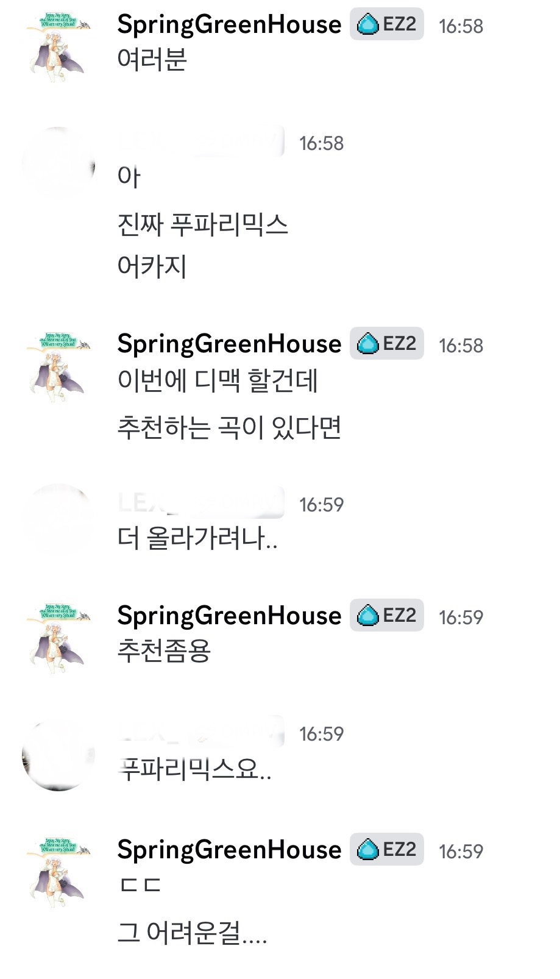Select the last message "그 어려운걸...."

pyautogui.click(x=193, y=933)
